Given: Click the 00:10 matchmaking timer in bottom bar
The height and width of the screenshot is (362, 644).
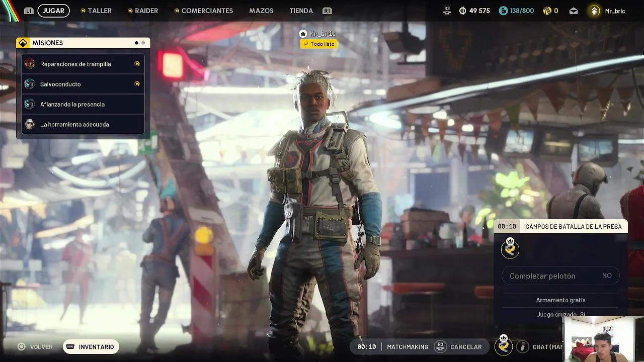Looking at the screenshot, I should (x=367, y=347).
